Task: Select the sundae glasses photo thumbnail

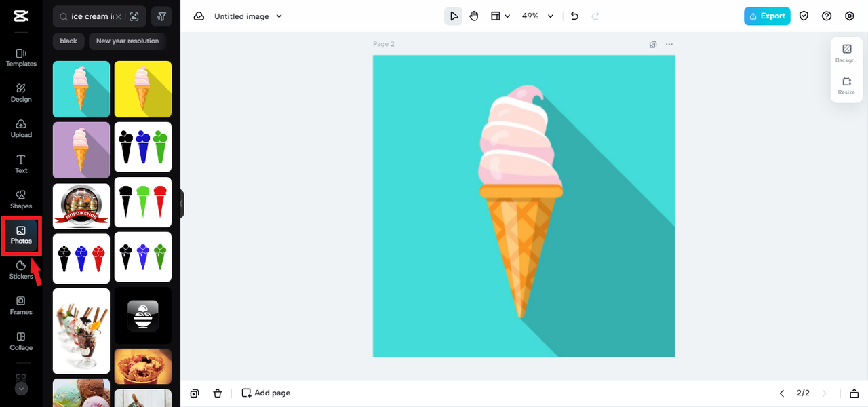Action: (x=81, y=331)
